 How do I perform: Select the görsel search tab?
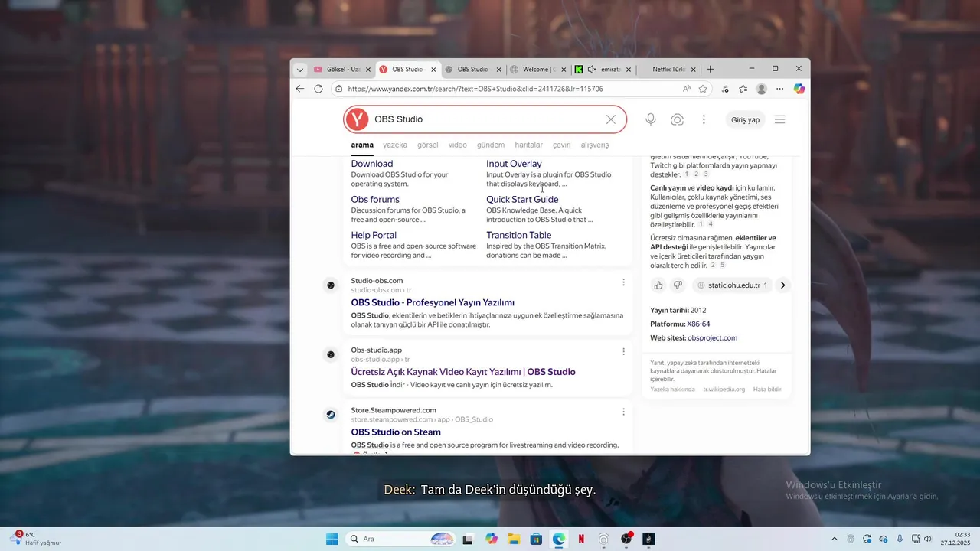coord(428,145)
